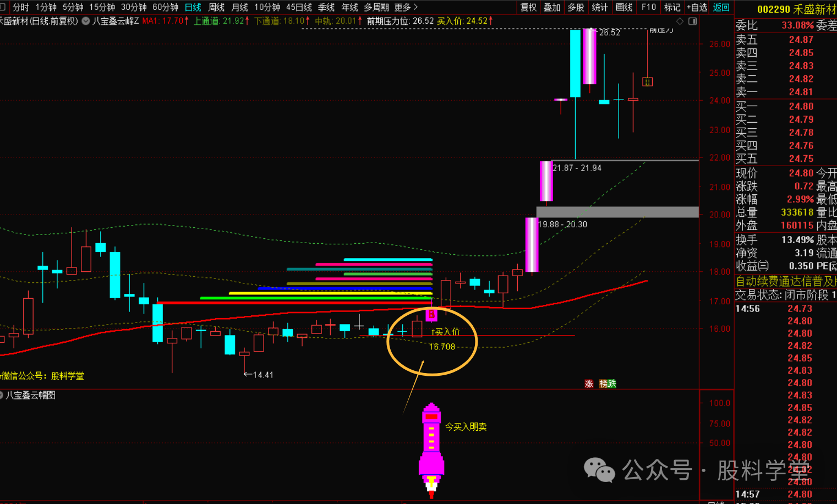Click the 返回 back button

[x=721, y=7]
